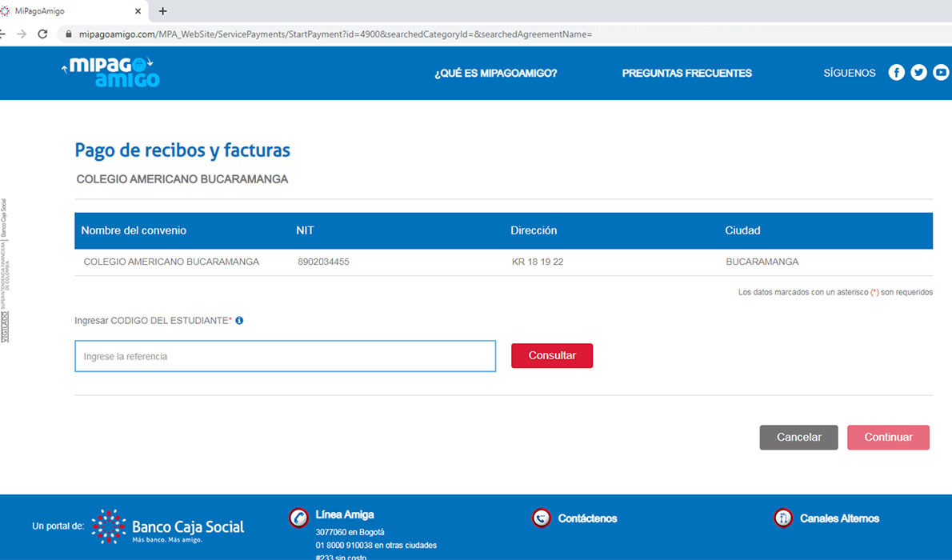Open a new browser tab
Screen dimensions: 952x560
[163, 11]
